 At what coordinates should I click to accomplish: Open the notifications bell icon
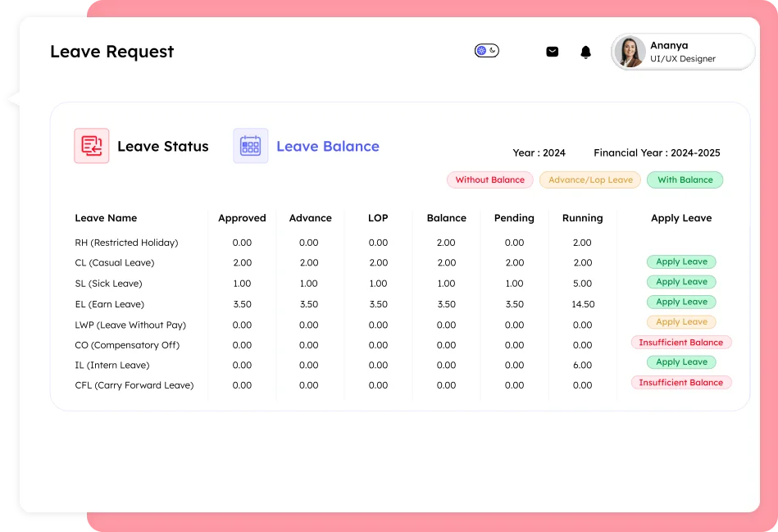585,50
